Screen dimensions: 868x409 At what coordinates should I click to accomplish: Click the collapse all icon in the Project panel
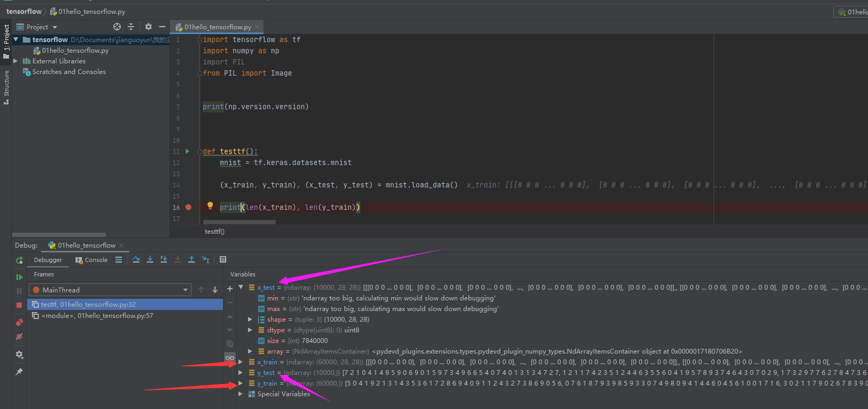pyautogui.click(x=131, y=27)
